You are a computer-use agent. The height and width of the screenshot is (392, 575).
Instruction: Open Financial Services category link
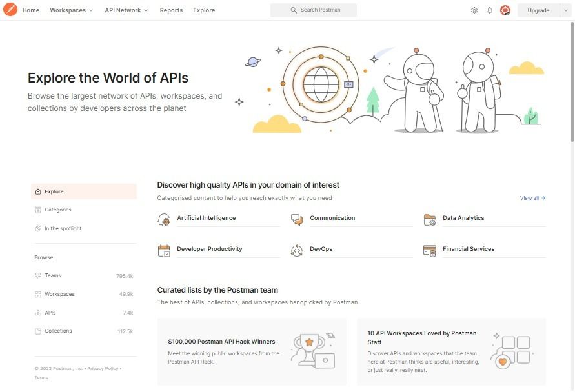[469, 249]
